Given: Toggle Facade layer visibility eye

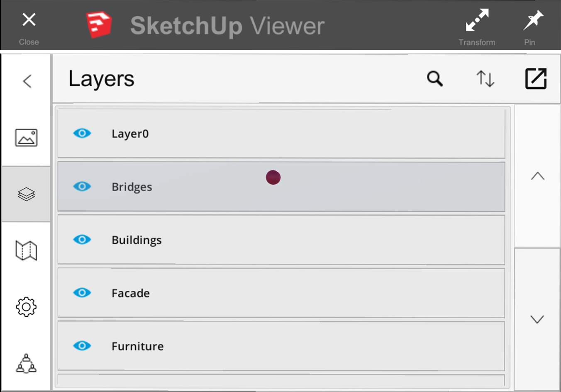Looking at the screenshot, I should (x=82, y=292).
